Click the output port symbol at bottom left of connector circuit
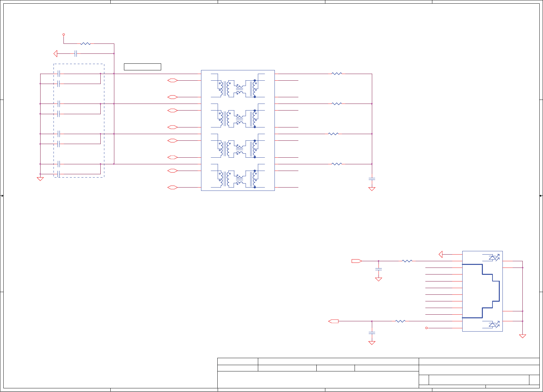Screen dimensions: 543x392 coord(333,321)
